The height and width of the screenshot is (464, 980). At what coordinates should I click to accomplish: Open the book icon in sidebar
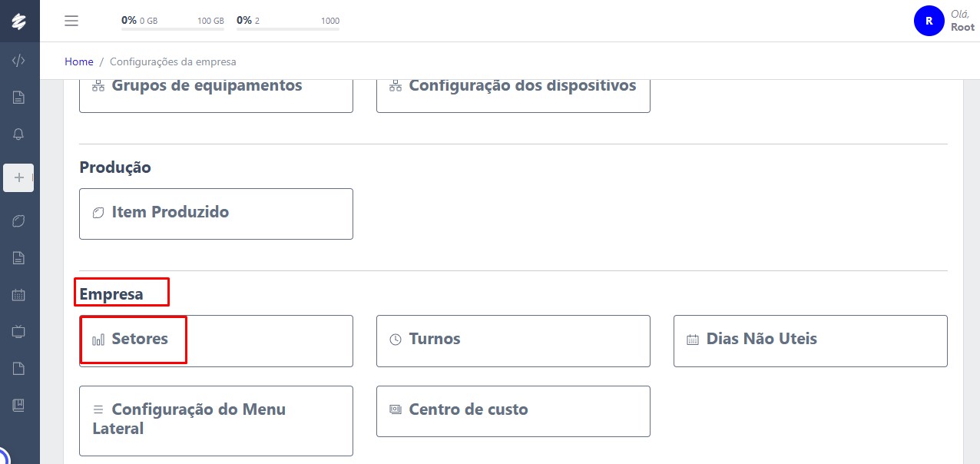coord(19,405)
